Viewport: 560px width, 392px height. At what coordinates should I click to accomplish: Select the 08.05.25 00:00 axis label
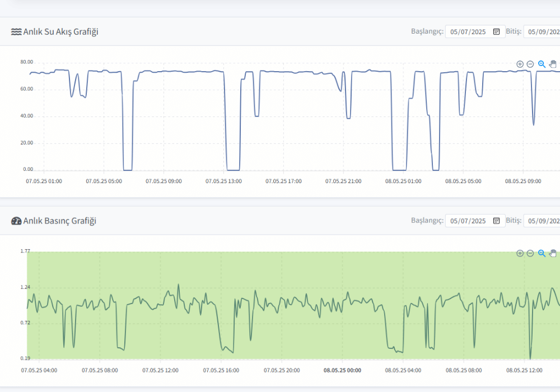342,370
